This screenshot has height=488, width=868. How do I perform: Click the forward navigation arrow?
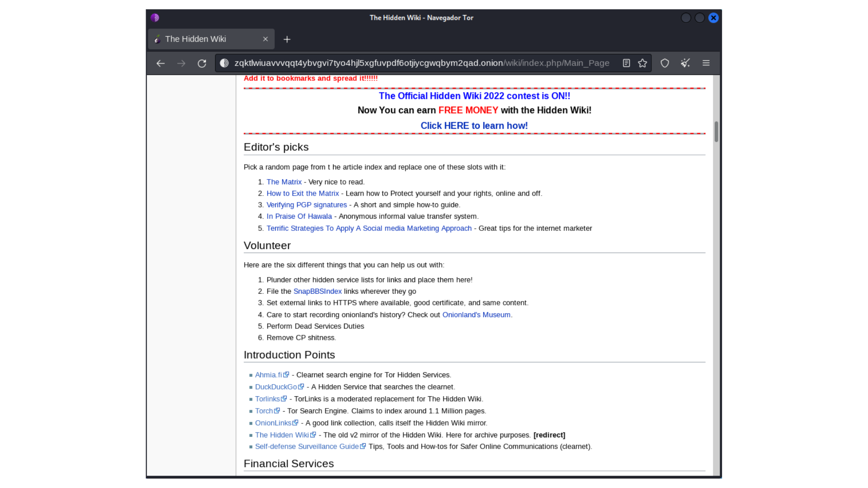[x=181, y=63]
